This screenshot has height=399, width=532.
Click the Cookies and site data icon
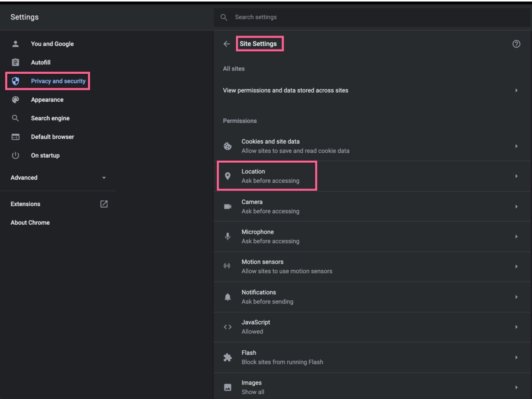pos(228,146)
